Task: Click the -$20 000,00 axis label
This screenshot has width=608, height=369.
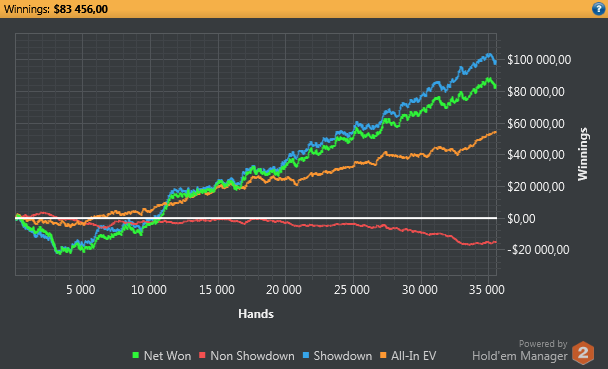Action: (x=538, y=250)
